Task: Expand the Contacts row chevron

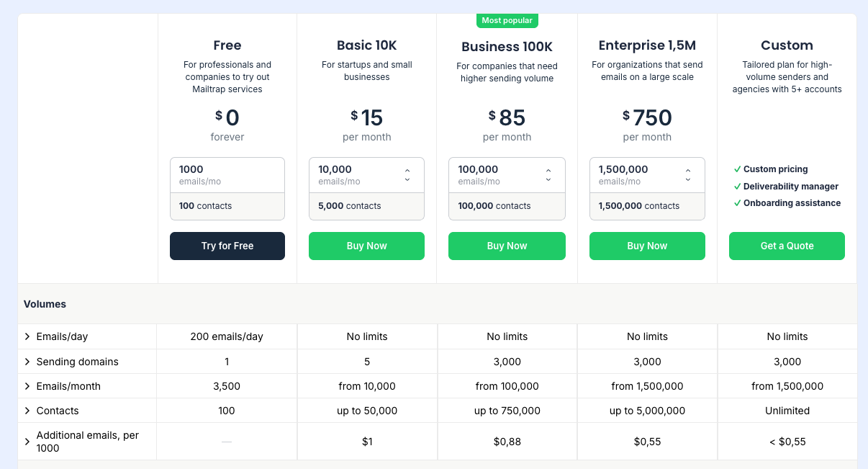Action: click(27, 411)
